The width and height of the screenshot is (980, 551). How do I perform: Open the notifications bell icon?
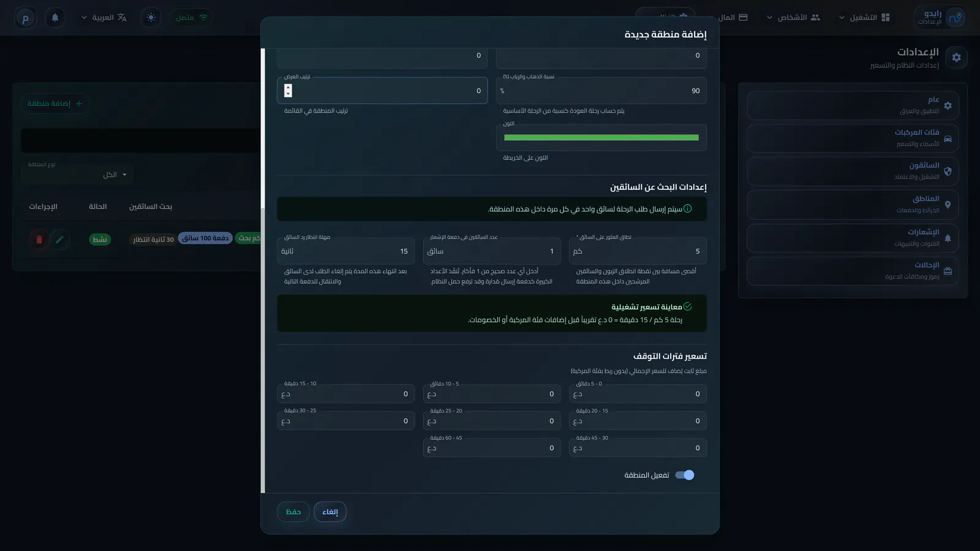coord(55,18)
